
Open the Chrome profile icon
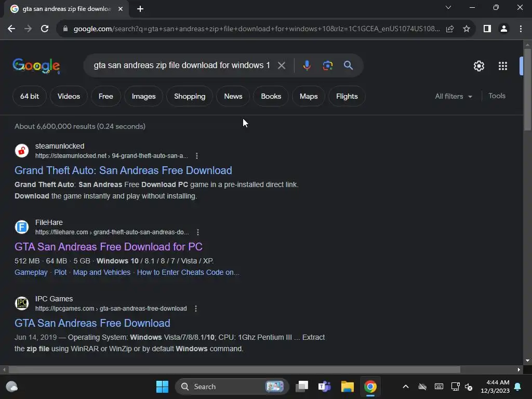pyautogui.click(x=504, y=29)
